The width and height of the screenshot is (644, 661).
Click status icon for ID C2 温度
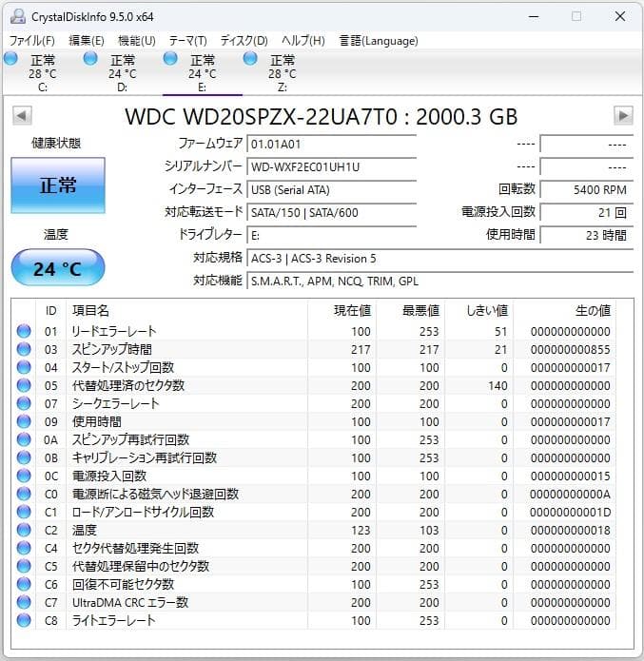pos(24,530)
